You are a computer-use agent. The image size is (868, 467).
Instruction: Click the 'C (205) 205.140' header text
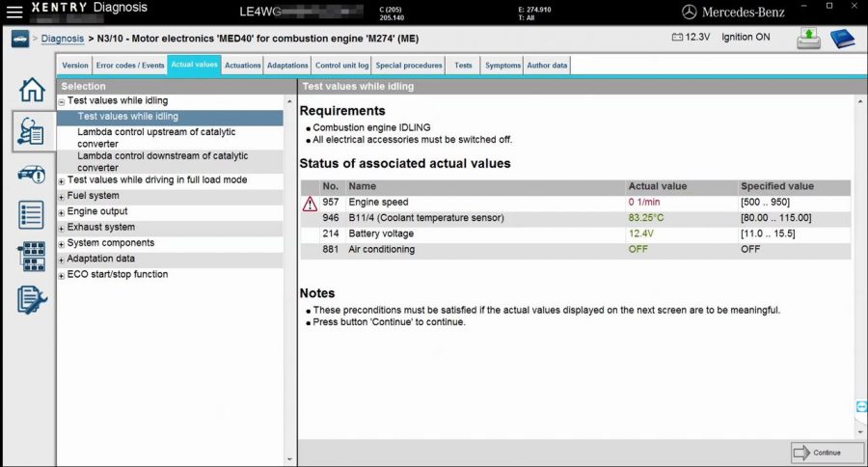(x=392, y=14)
